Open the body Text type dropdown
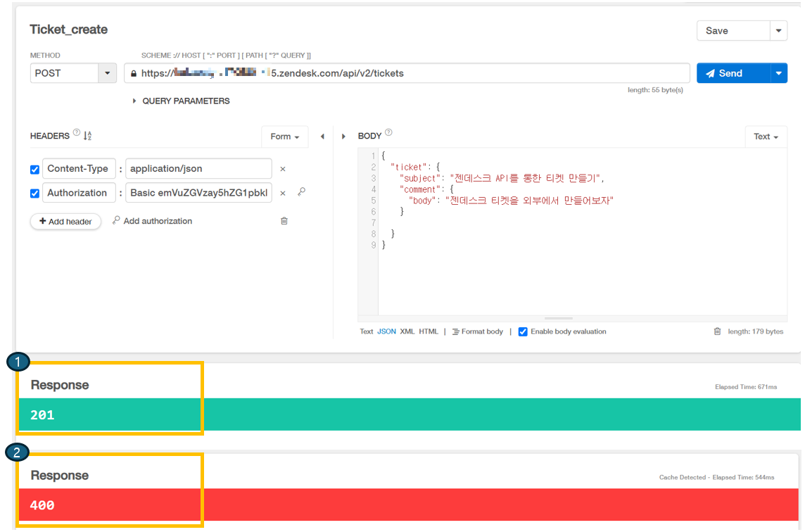Viewport: 805px width, 532px height. (766, 137)
